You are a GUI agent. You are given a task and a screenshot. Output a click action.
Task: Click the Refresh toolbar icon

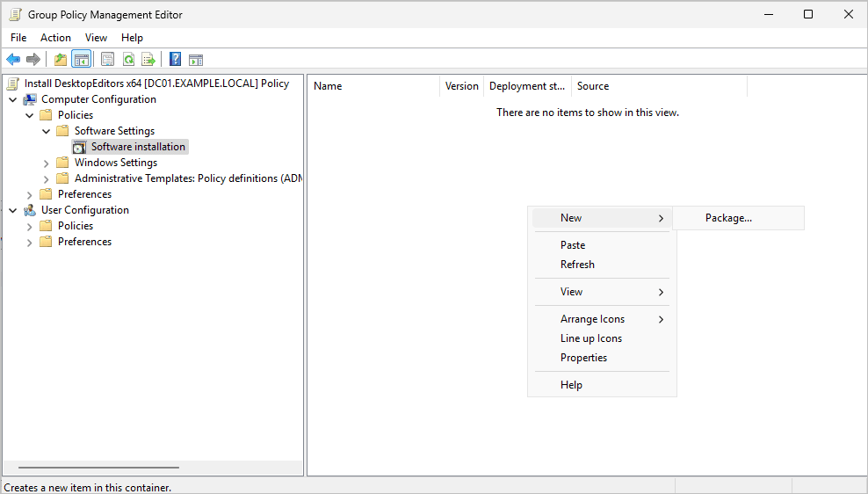pyautogui.click(x=128, y=59)
